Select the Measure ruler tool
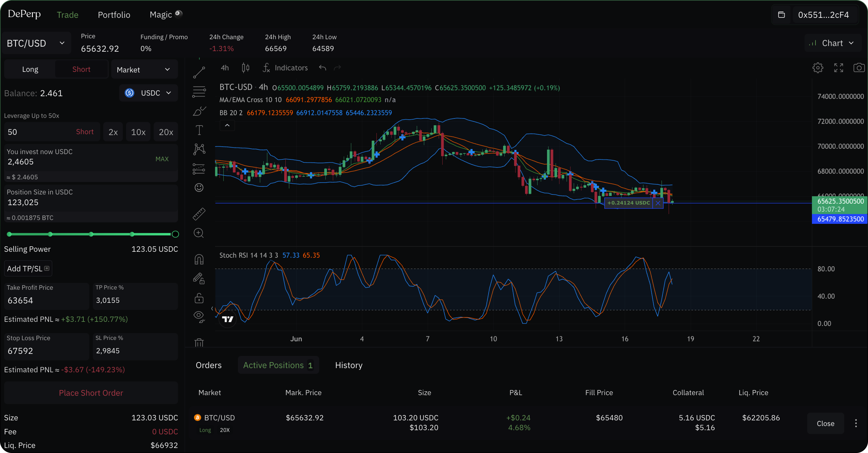868x453 pixels. click(199, 214)
